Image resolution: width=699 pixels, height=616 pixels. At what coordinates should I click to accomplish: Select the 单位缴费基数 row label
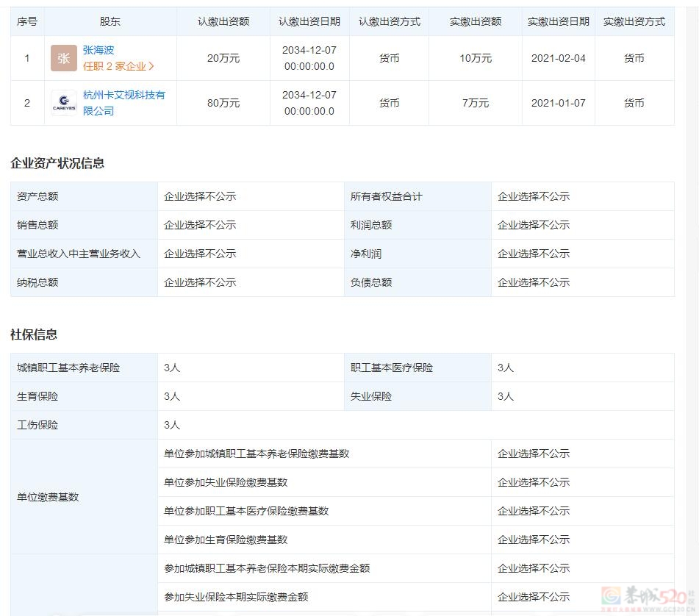[x=48, y=497]
